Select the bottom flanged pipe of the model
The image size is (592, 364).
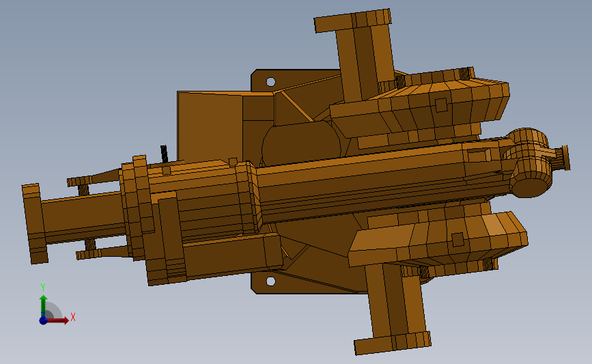[x=395, y=308]
